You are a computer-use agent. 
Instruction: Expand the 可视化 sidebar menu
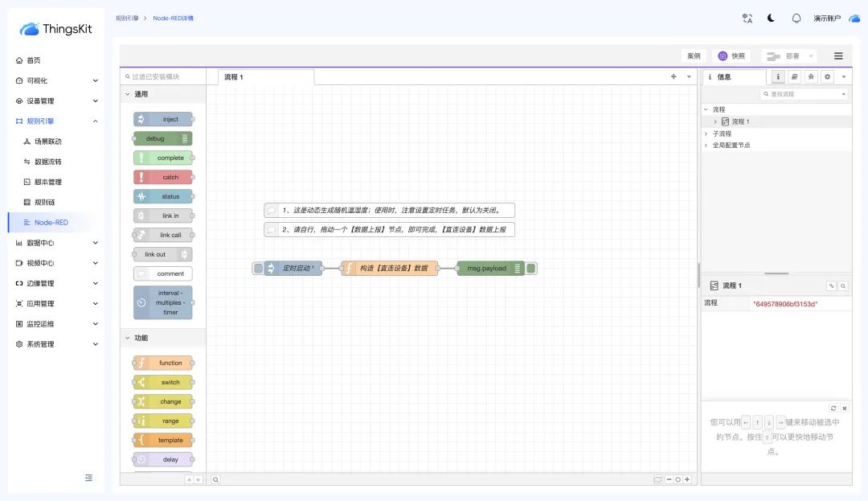[x=55, y=81]
